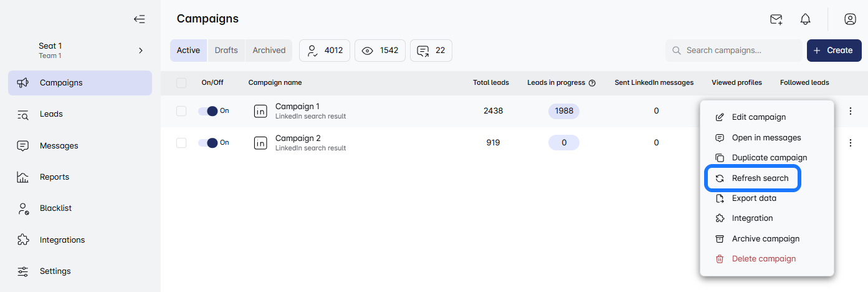Open Integrations in the sidebar
This screenshot has height=292, width=868.
click(62, 240)
